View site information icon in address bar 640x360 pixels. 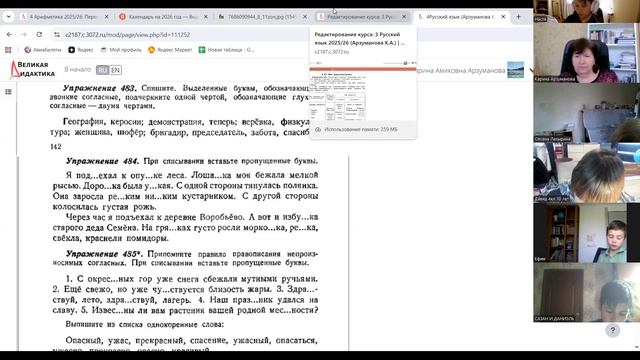(57, 35)
